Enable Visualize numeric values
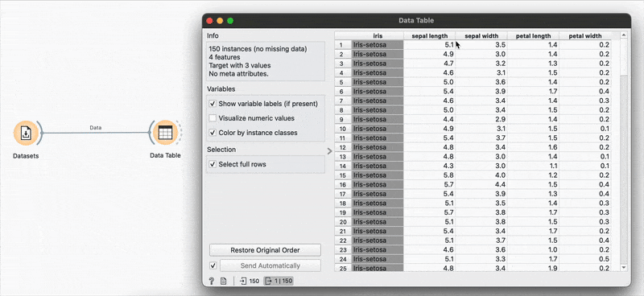This screenshot has height=296, width=644. coord(213,118)
